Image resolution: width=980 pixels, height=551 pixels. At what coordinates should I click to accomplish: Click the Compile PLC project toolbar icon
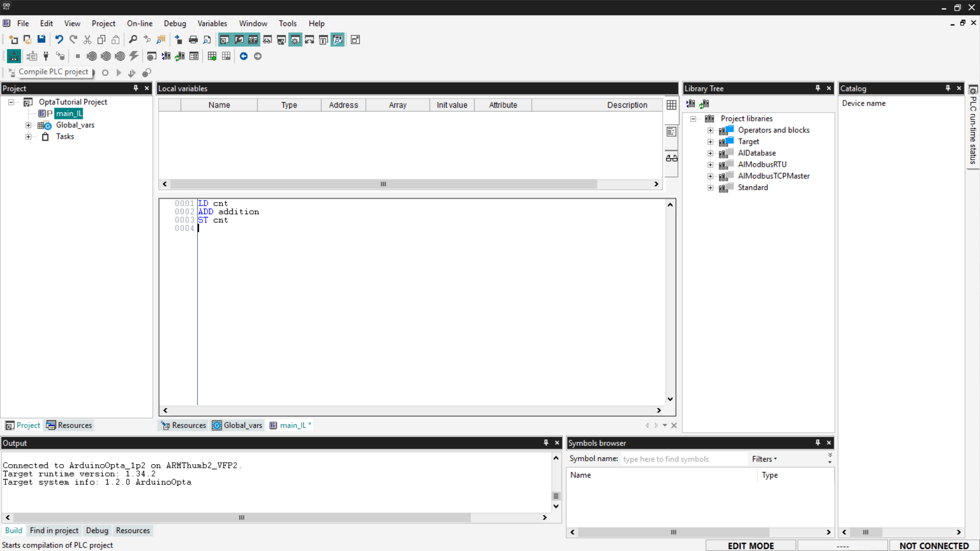click(x=14, y=56)
